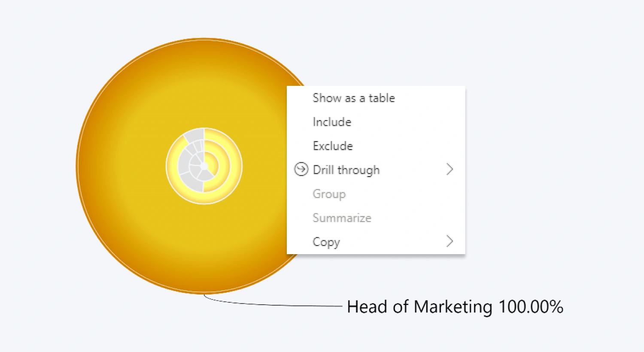Click the Head of Marketing 100.00% label
Viewport: 644px width, 352px height.
click(456, 306)
